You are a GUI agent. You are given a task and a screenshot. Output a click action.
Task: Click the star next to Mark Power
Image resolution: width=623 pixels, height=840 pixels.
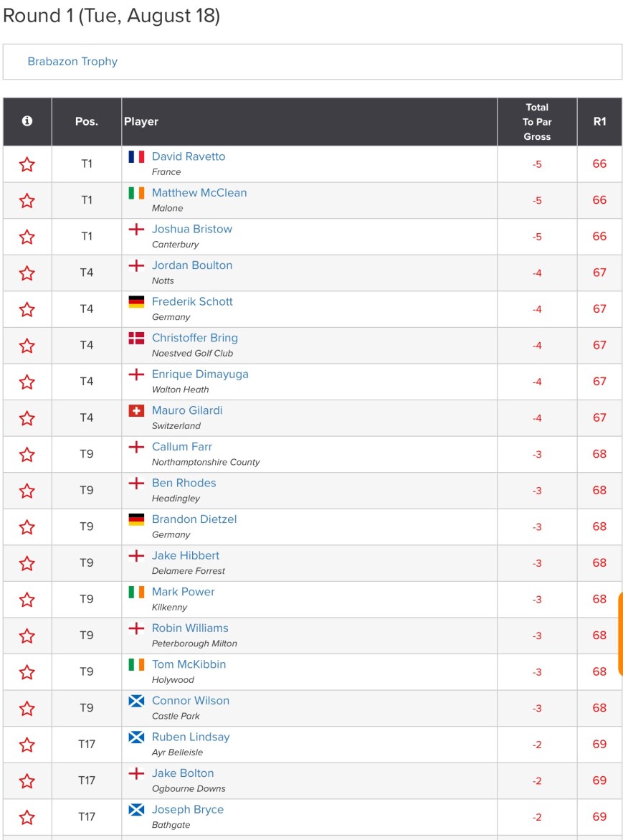[27, 600]
